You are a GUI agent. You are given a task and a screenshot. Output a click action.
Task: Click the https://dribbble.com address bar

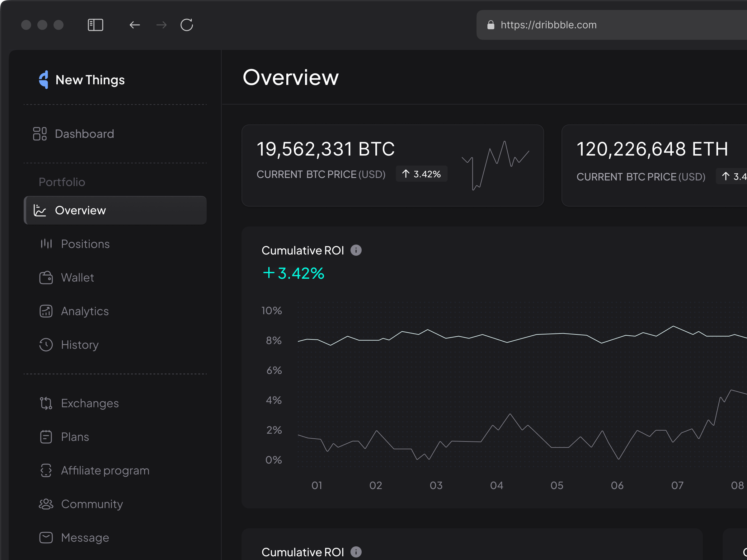(x=548, y=25)
